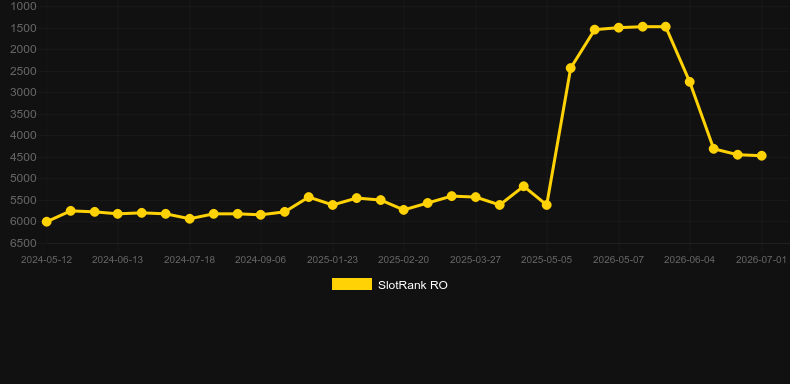Image resolution: width=790 pixels, height=384 pixels.
Task: Select the data point for 2025-05-05
Action: pos(547,205)
